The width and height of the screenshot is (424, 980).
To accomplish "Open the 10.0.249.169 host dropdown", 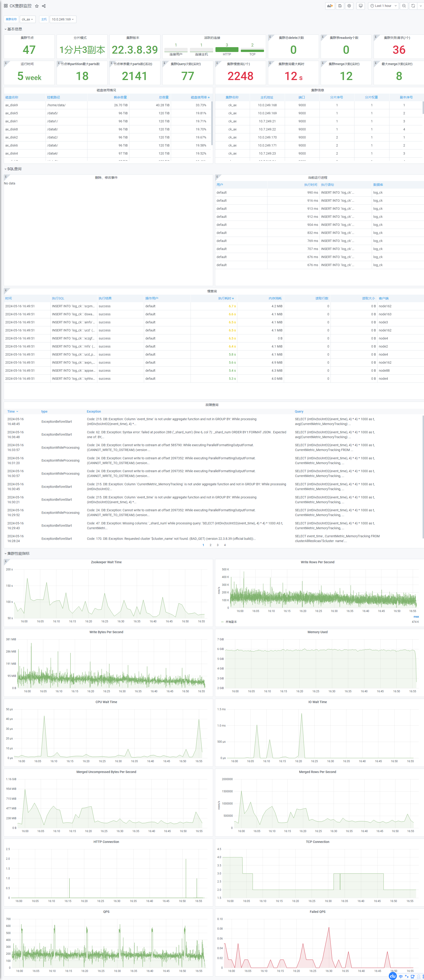I will (63, 19).
